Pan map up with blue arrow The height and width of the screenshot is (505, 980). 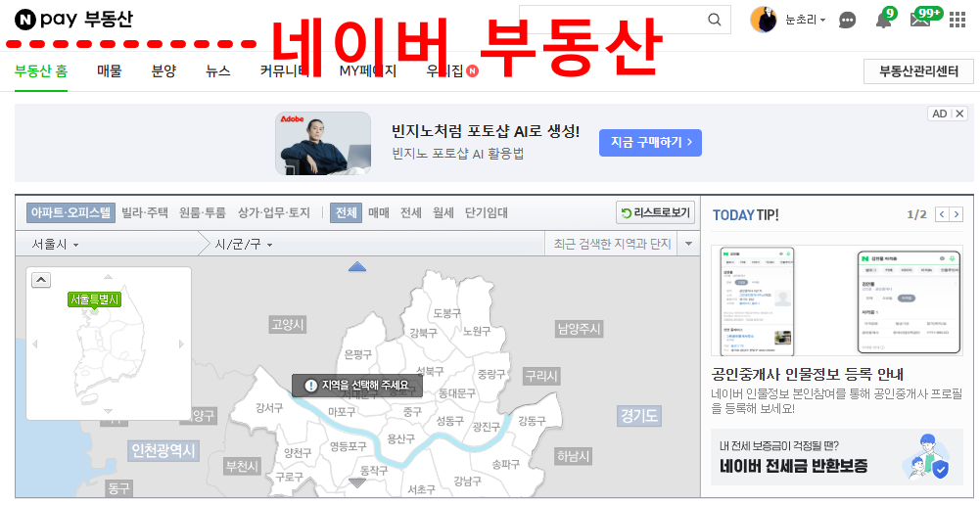[357, 266]
